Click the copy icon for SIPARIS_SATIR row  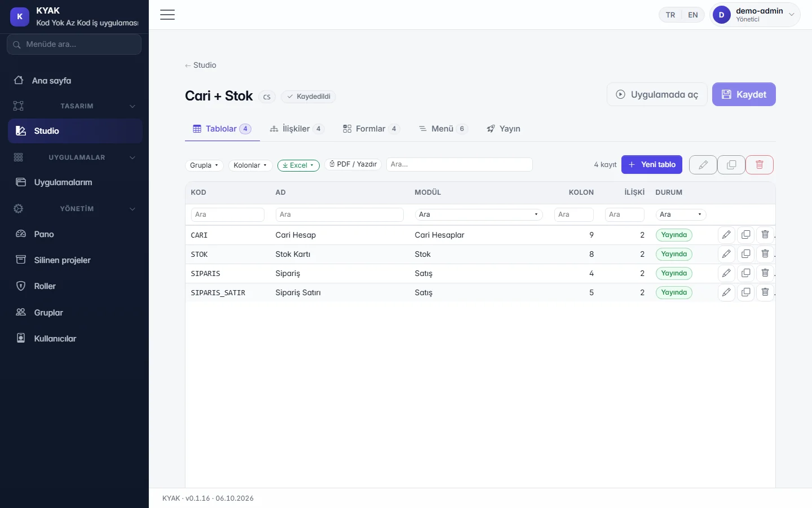coord(745,292)
